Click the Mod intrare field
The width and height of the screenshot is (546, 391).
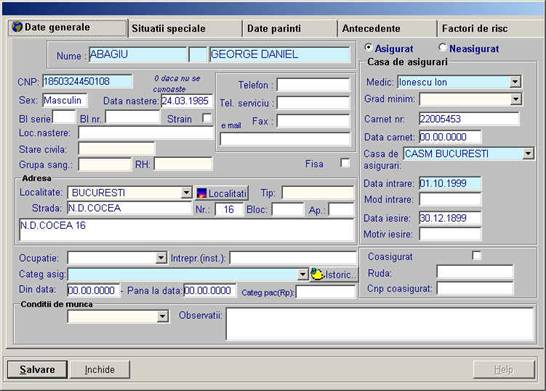(x=450, y=200)
